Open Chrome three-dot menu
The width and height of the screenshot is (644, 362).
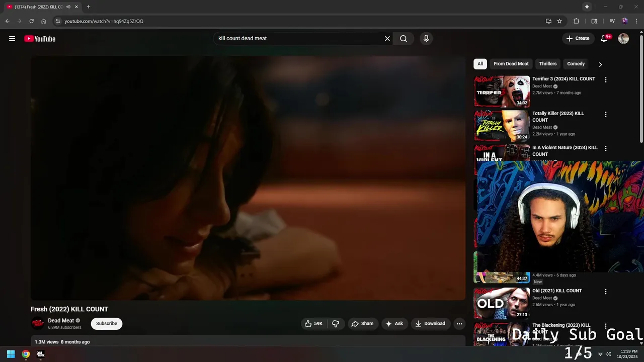tap(637, 21)
